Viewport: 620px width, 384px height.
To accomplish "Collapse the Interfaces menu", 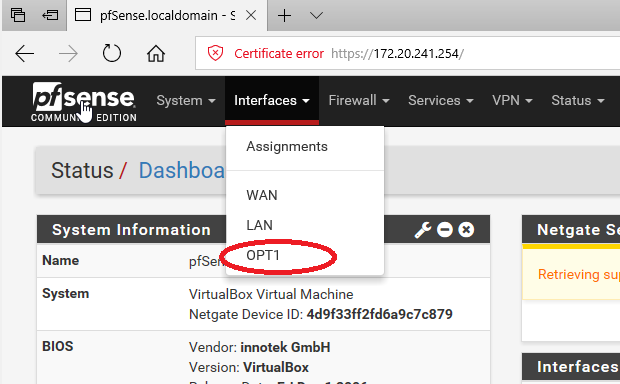I will 272,100.
